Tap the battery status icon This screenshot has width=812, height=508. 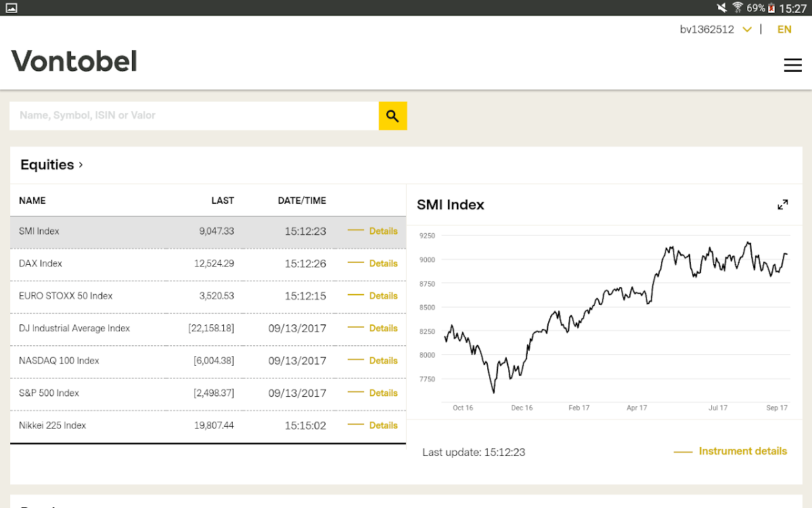click(771, 8)
